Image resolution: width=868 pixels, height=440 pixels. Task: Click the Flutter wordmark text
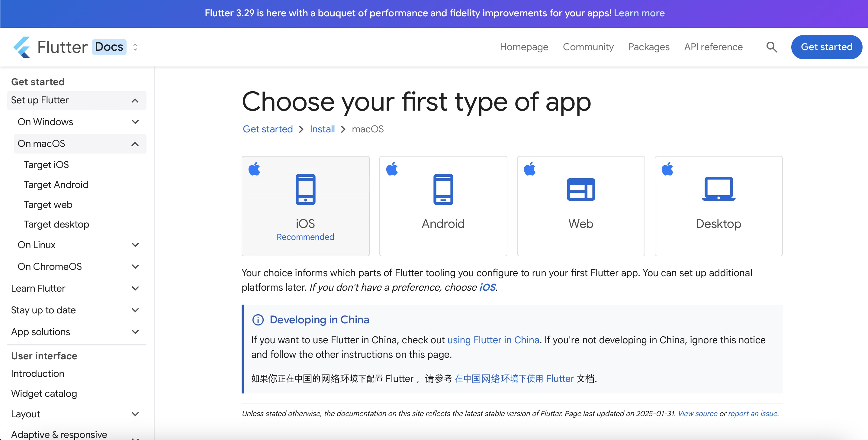[62, 47]
